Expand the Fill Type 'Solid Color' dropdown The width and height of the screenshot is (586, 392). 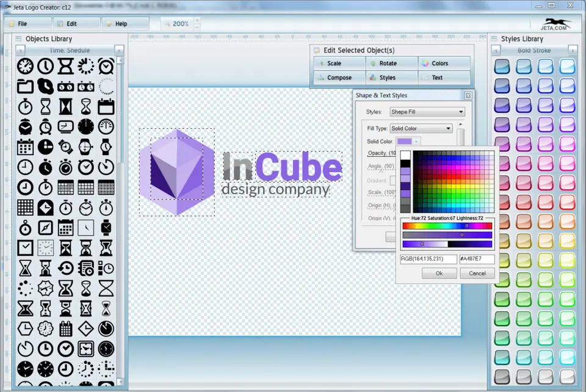pyautogui.click(x=421, y=129)
